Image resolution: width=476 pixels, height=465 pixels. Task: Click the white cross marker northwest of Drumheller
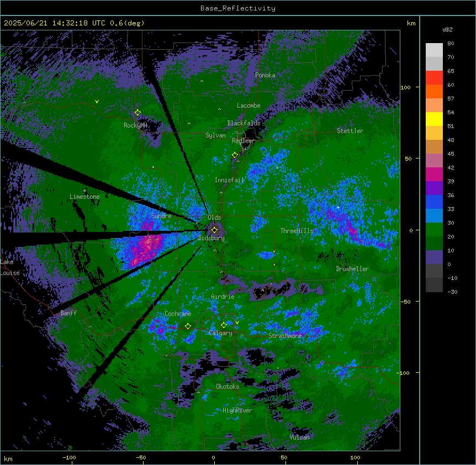338,207
